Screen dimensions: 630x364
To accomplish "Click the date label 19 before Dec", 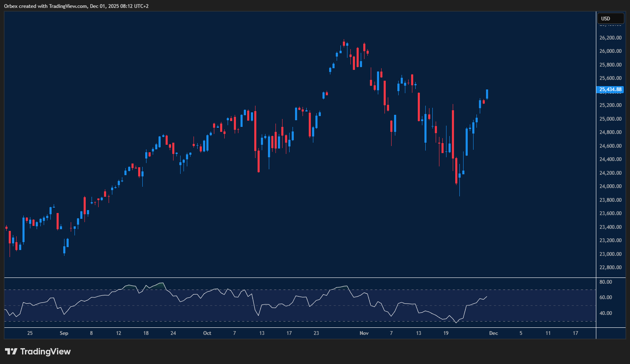I will pyautogui.click(x=446, y=333).
